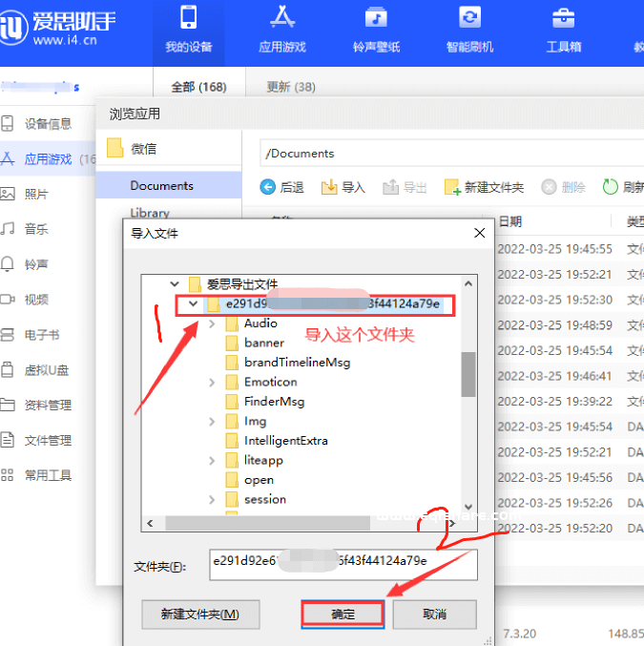
Task: Open the 智能刷机 smart flash icon
Action: (469, 18)
